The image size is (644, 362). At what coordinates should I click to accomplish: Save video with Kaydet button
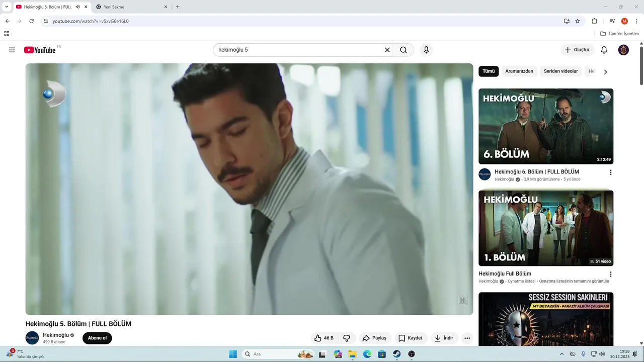410,338
